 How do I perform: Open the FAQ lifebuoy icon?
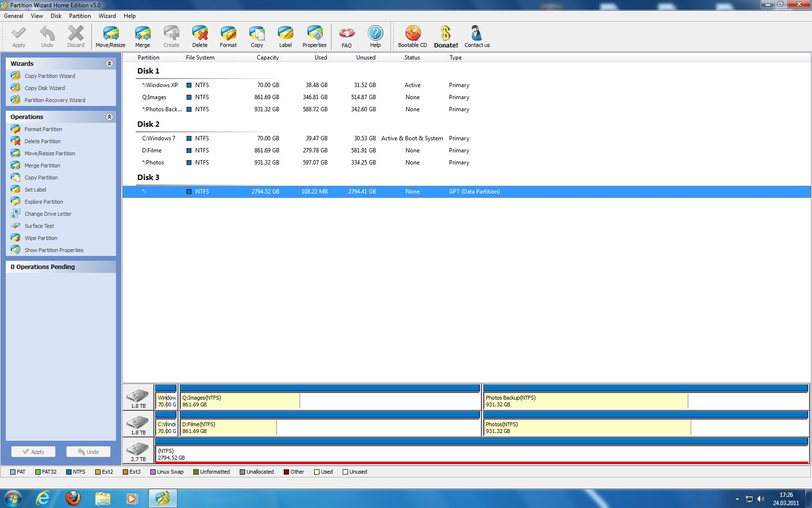tap(347, 37)
